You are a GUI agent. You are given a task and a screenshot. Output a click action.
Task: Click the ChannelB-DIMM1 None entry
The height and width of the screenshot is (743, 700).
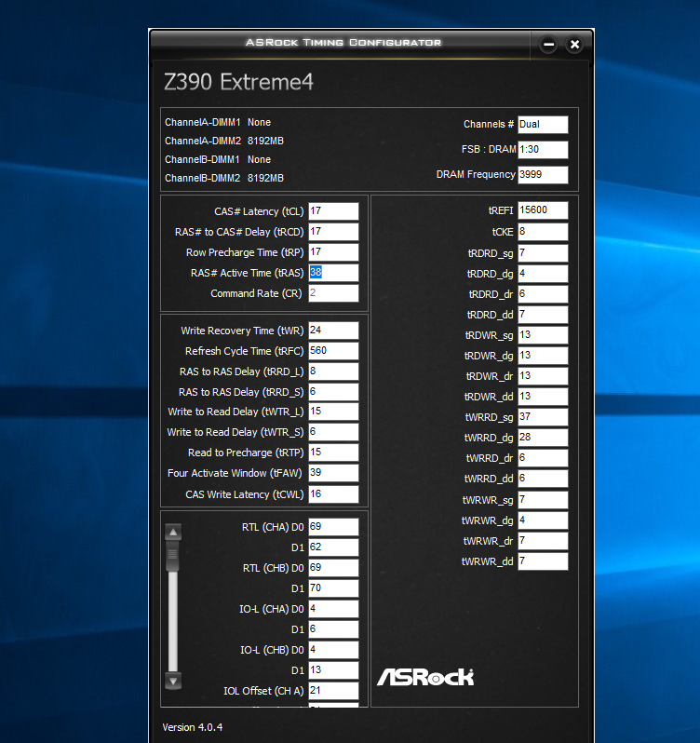coord(218,160)
